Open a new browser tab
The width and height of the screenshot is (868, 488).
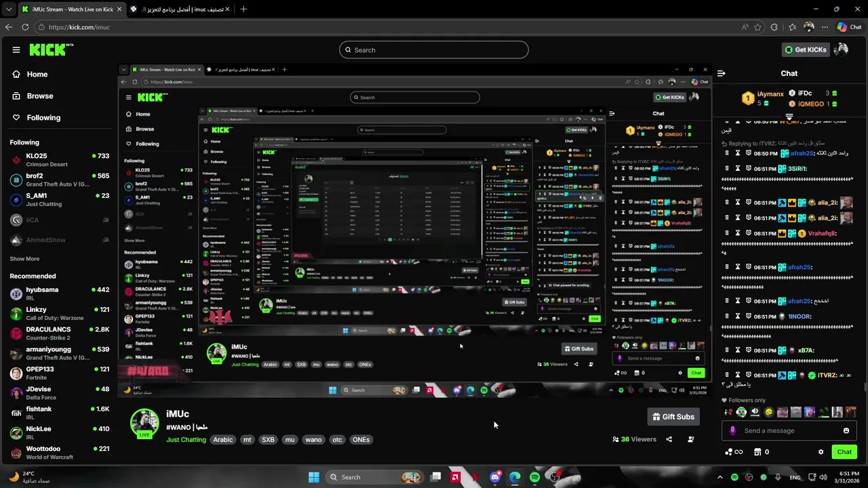click(x=243, y=9)
